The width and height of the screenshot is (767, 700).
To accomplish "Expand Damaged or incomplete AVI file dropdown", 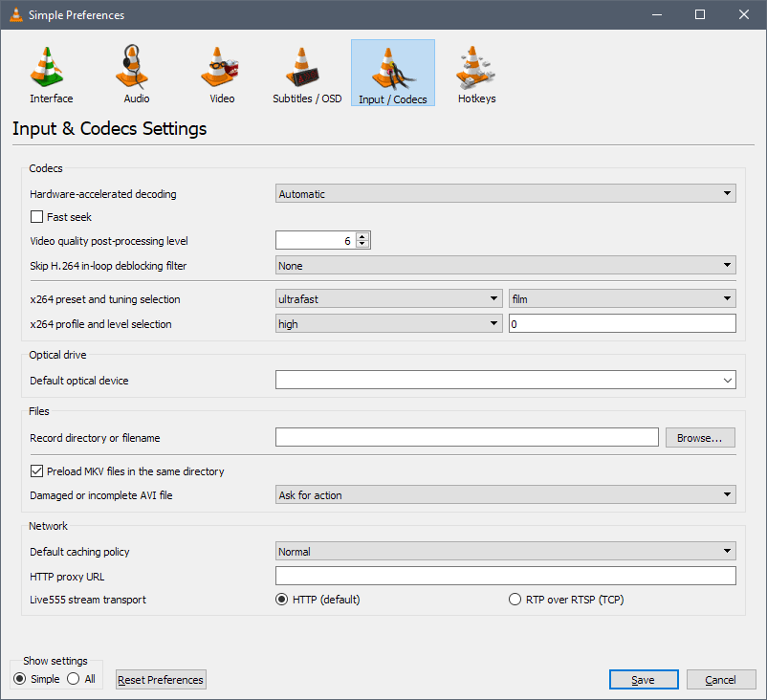I will pyautogui.click(x=505, y=495).
